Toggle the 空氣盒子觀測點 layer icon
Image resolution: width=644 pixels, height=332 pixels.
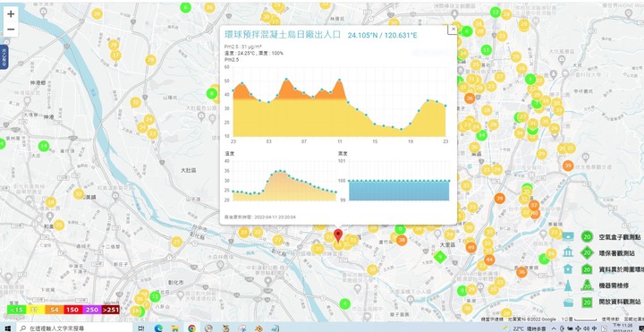[568, 236]
